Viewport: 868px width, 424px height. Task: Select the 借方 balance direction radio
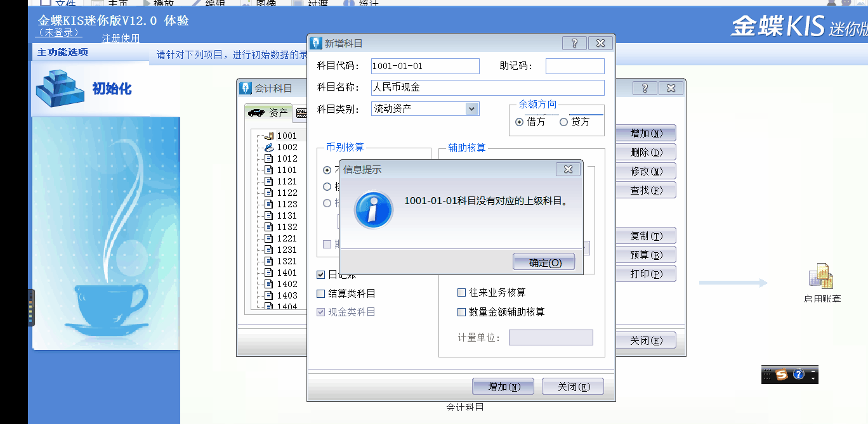coord(520,122)
